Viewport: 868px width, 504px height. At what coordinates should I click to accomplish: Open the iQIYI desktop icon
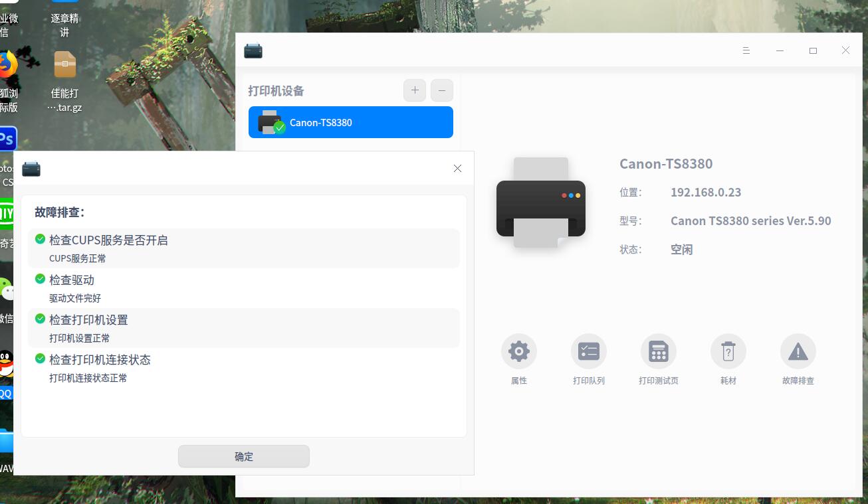[x=6, y=214]
